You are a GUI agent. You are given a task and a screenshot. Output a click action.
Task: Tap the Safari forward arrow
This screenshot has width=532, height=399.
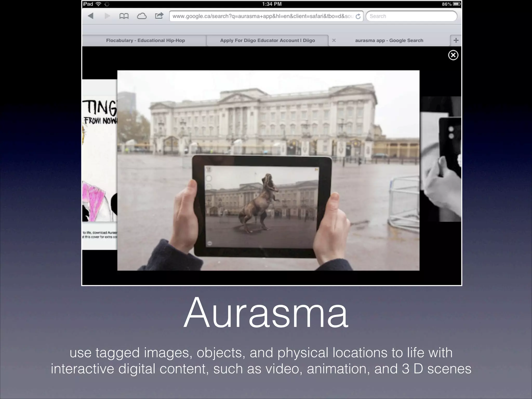107,16
